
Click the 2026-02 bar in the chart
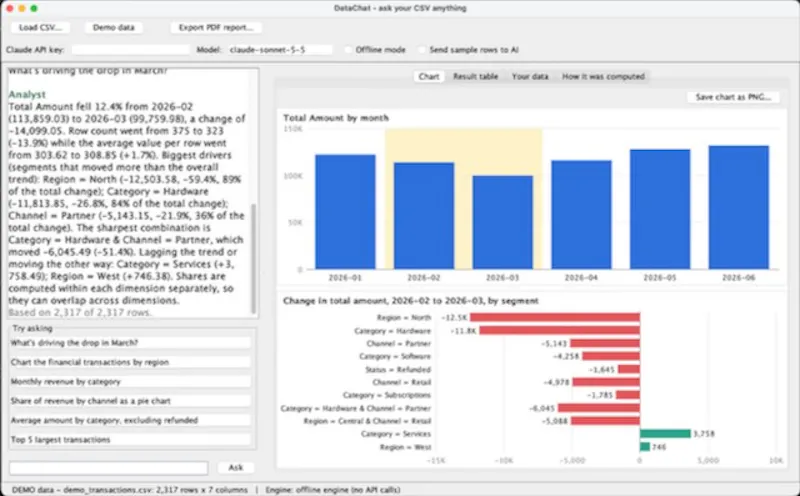tap(424, 216)
